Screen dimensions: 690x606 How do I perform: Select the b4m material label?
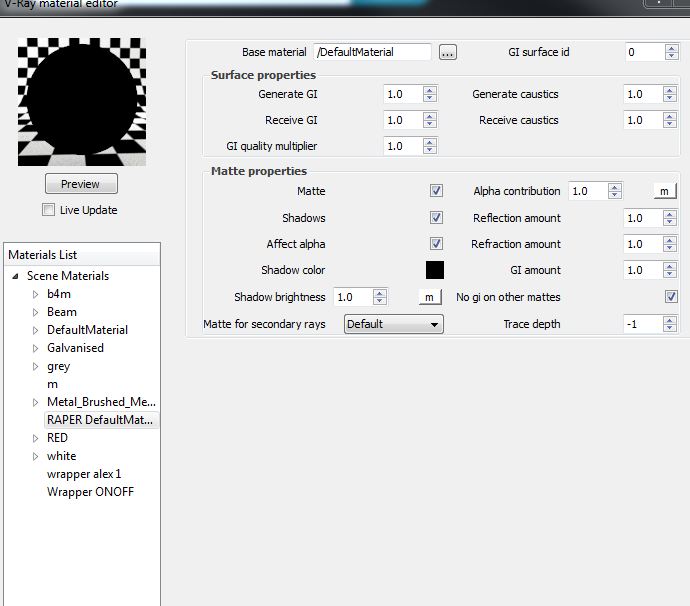tap(59, 294)
